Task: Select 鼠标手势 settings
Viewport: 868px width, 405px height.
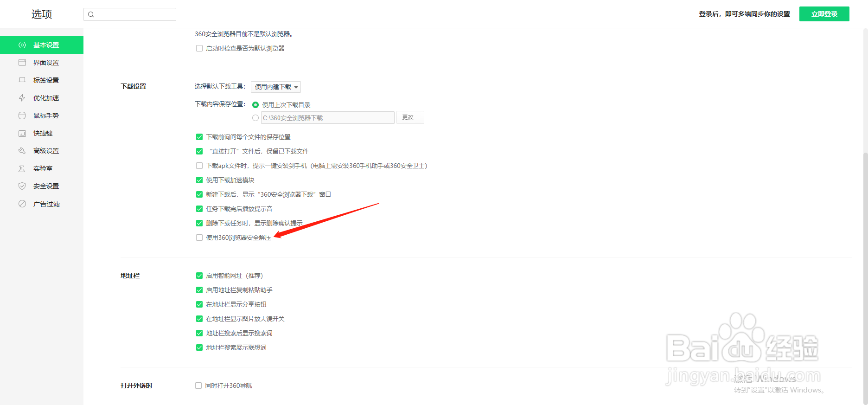Action: tap(42, 116)
